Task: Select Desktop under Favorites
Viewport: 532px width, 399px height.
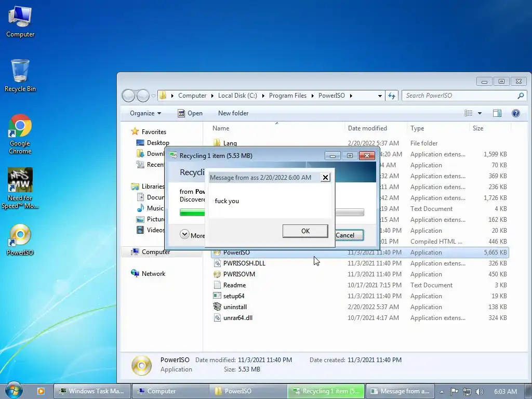Action: coord(158,143)
